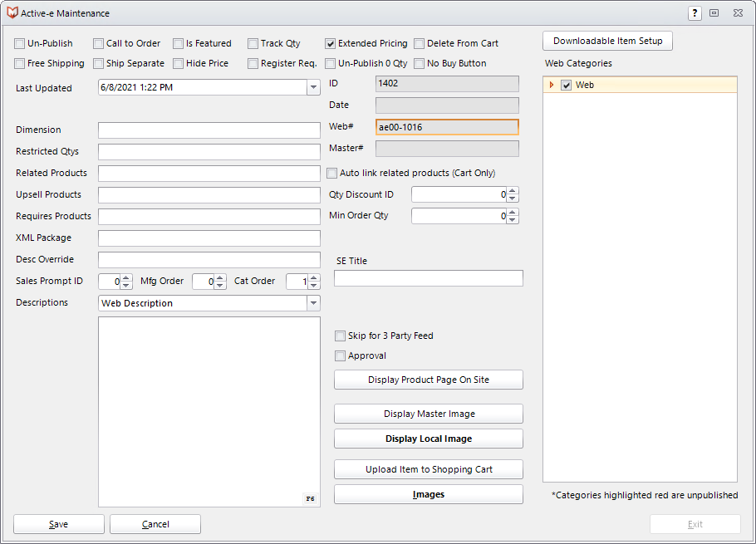Cancel the current changes
Screen dimensions: 756x544
click(155, 524)
